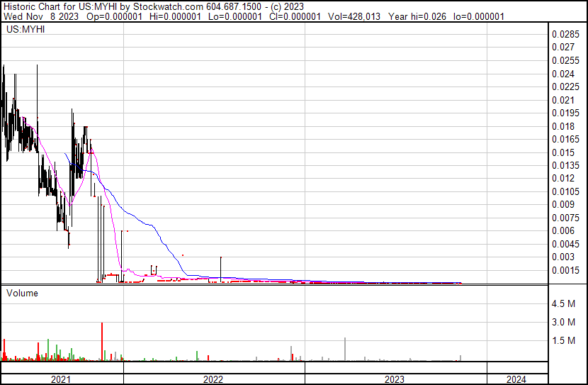This screenshot has height=385, width=588.
Task: Click the Year hi=0.026 value in header
Action: (x=417, y=16)
